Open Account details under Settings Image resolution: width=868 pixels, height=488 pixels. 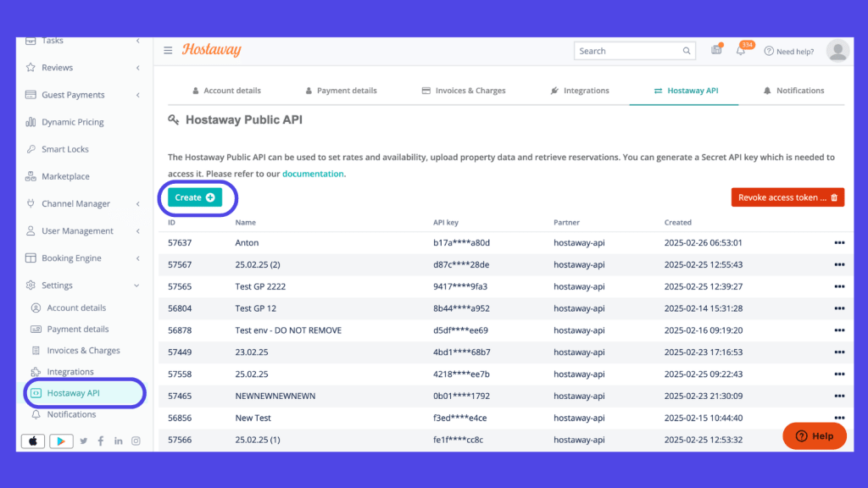click(75, 308)
